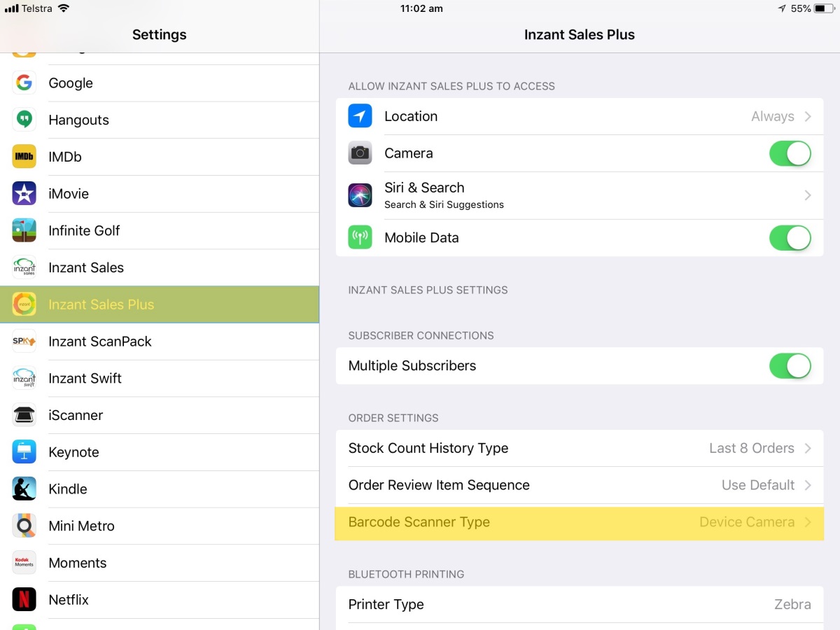Tap the IMDb app icon
The width and height of the screenshot is (840, 630).
24,157
